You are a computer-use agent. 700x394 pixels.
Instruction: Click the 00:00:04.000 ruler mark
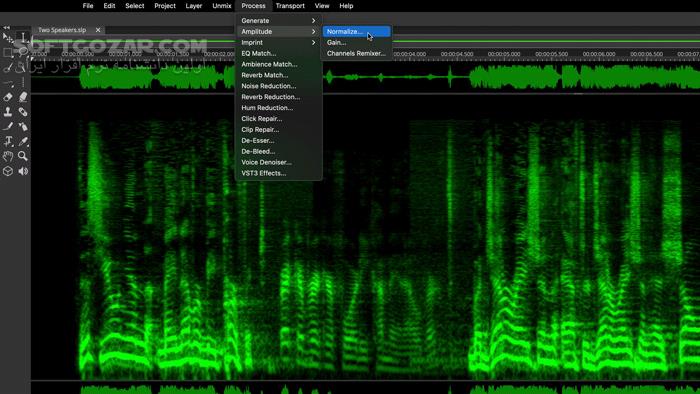pyautogui.click(x=409, y=54)
